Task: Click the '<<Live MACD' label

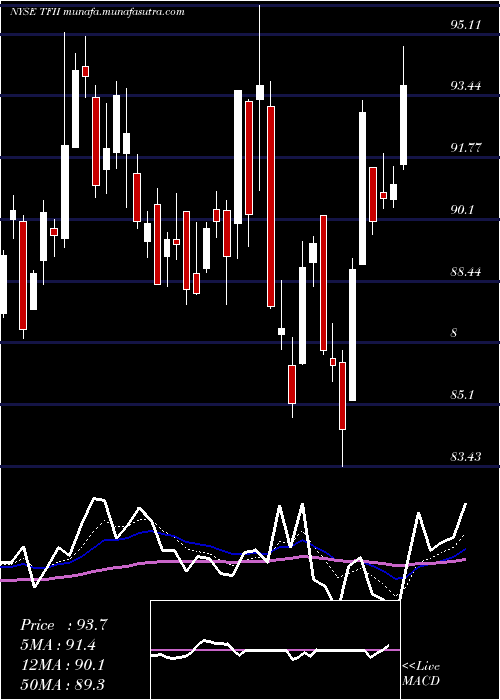Action: click(x=421, y=674)
